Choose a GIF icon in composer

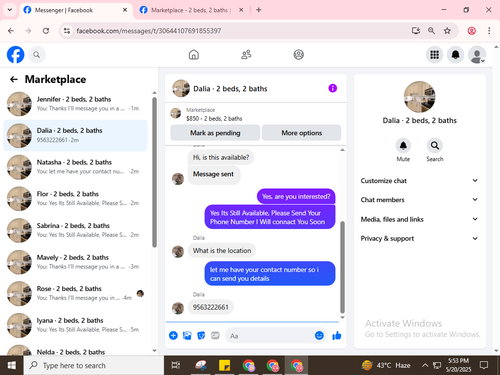point(215,335)
